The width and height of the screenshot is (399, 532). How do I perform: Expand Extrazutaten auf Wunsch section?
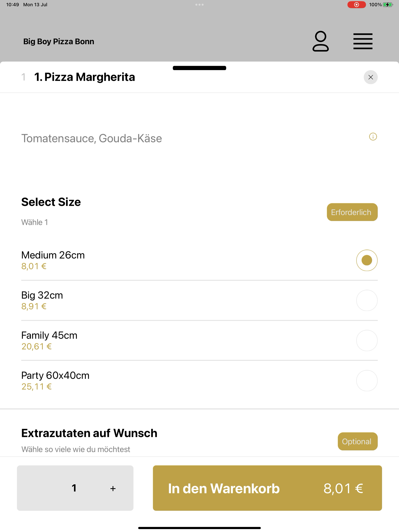click(x=89, y=433)
